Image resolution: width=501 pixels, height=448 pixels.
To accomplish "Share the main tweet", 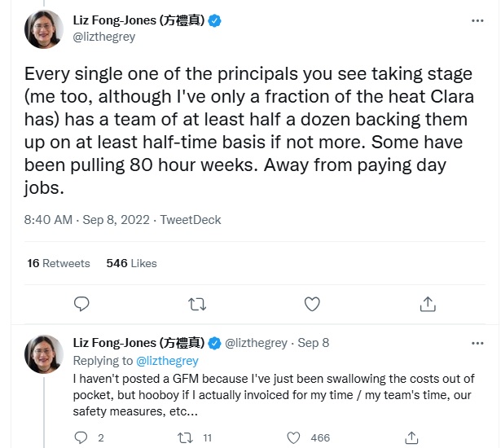I will (427, 304).
